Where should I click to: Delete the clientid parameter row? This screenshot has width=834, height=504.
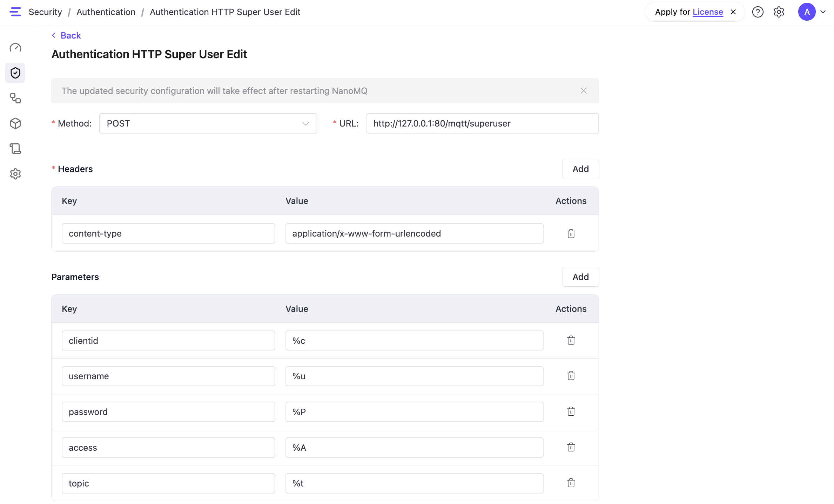tap(571, 340)
